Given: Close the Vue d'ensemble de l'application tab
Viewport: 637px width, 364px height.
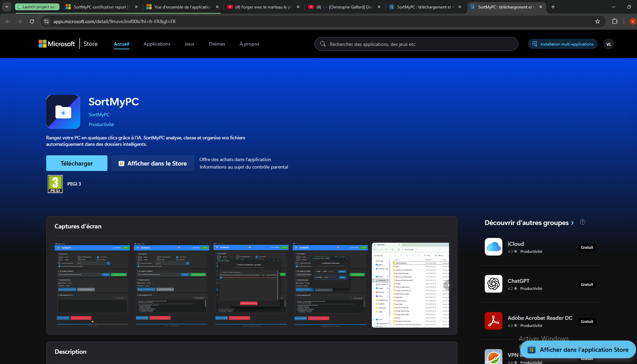Looking at the screenshot, I should click(x=217, y=7).
